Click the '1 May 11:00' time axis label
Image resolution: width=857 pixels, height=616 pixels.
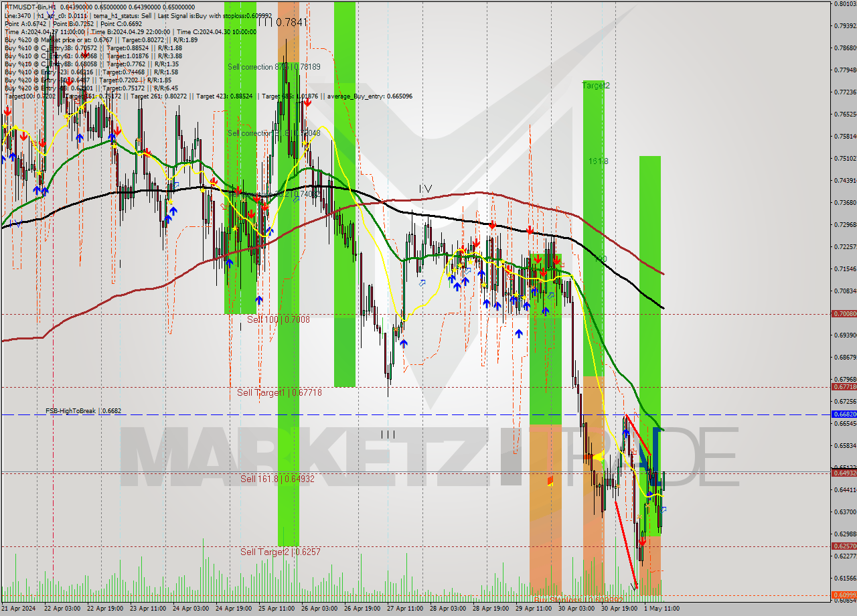[661, 609]
